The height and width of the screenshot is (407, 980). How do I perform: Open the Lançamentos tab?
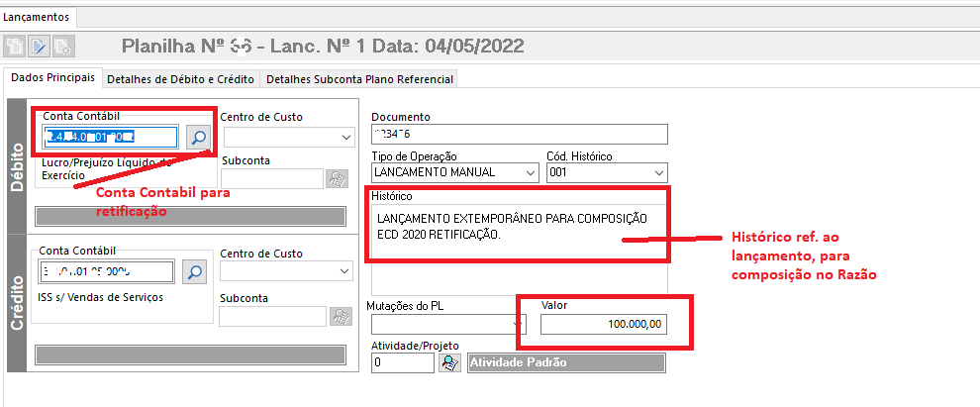tap(37, 18)
